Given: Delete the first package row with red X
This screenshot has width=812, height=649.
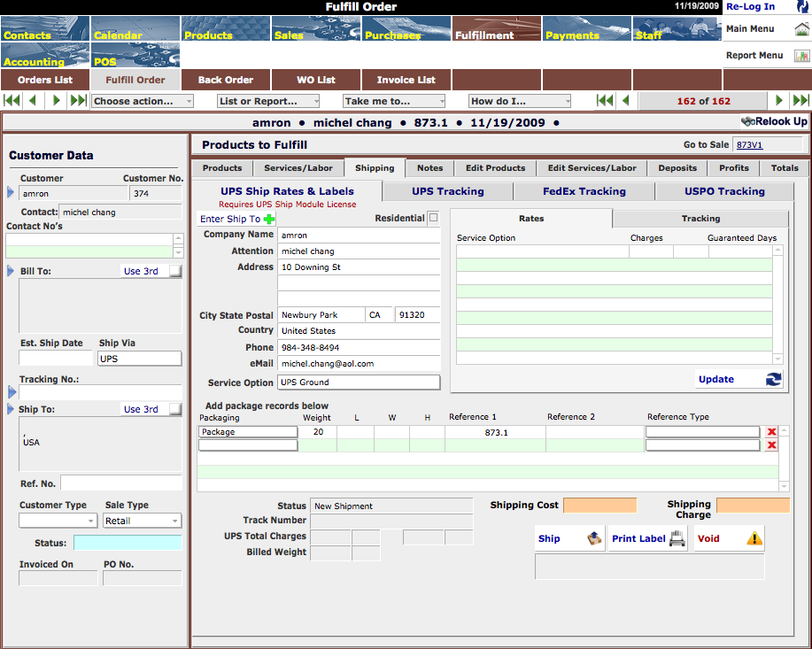Looking at the screenshot, I should (772, 432).
